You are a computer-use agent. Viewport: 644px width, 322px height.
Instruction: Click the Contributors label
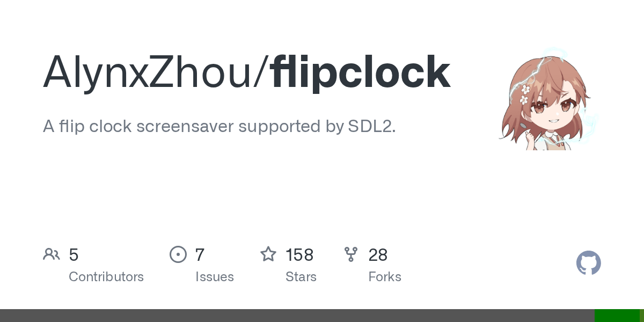click(x=106, y=277)
